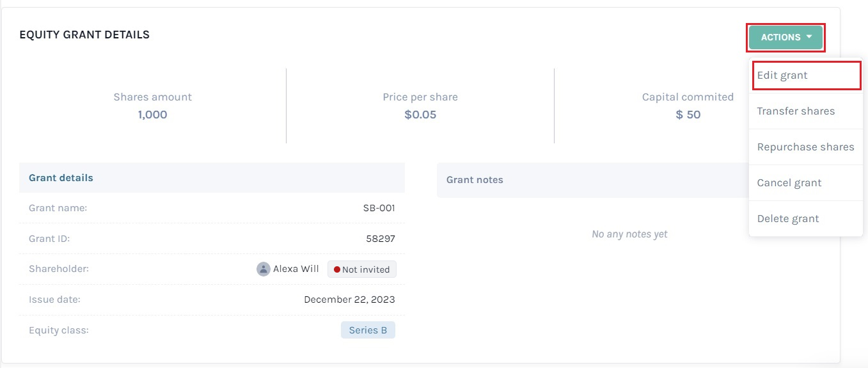Open the ACTIONS dropdown button

785,37
